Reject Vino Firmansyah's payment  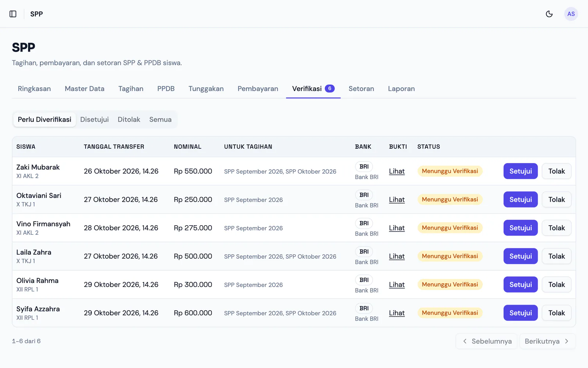tap(556, 228)
